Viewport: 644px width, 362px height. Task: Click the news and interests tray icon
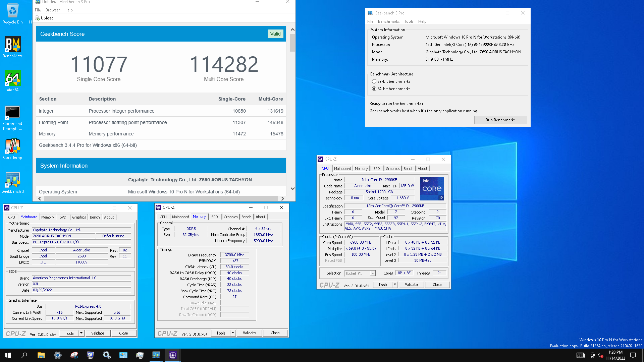point(580,355)
